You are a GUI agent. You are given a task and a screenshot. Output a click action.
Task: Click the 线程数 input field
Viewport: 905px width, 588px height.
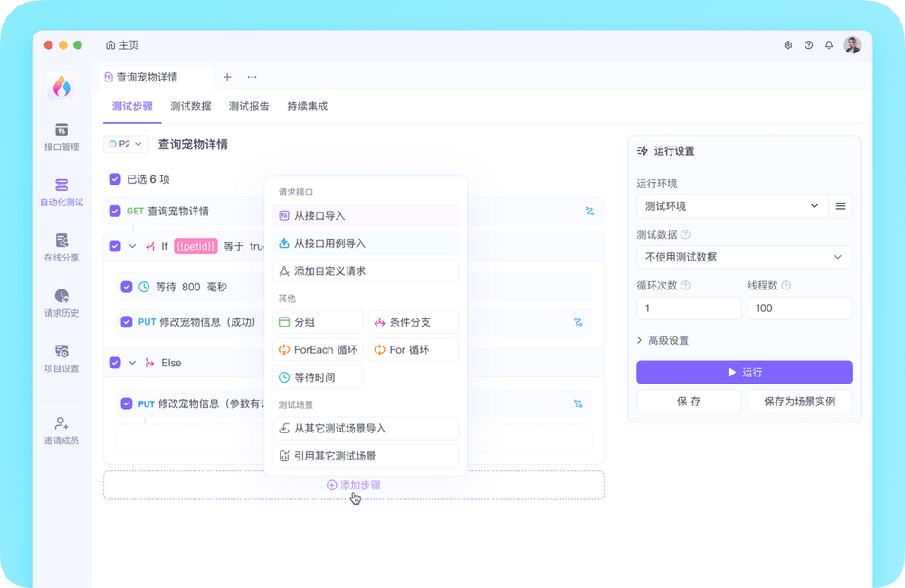(800, 308)
